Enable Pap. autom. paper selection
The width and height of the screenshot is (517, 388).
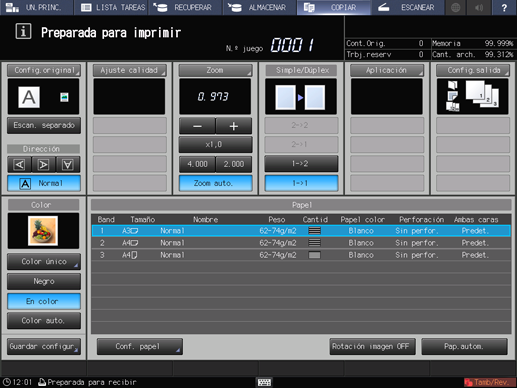pyautogui.click(x=464, y=347)
